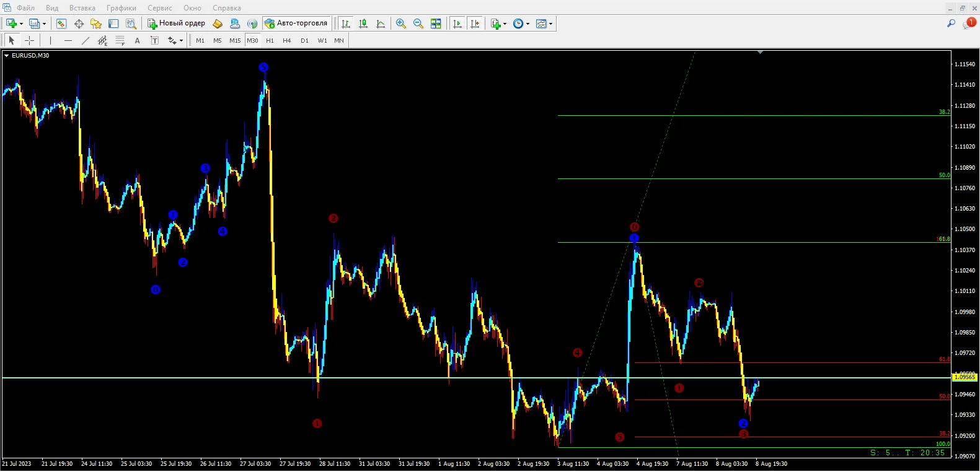Switch to candlestick chart display
The height and width of the screenshot is (472, 980).
tap(364, 24)
